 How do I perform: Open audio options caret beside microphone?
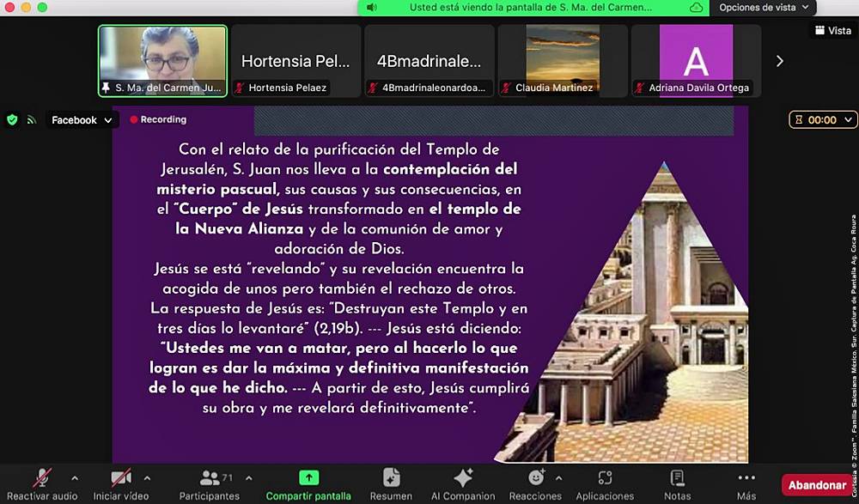click(75, 478)
